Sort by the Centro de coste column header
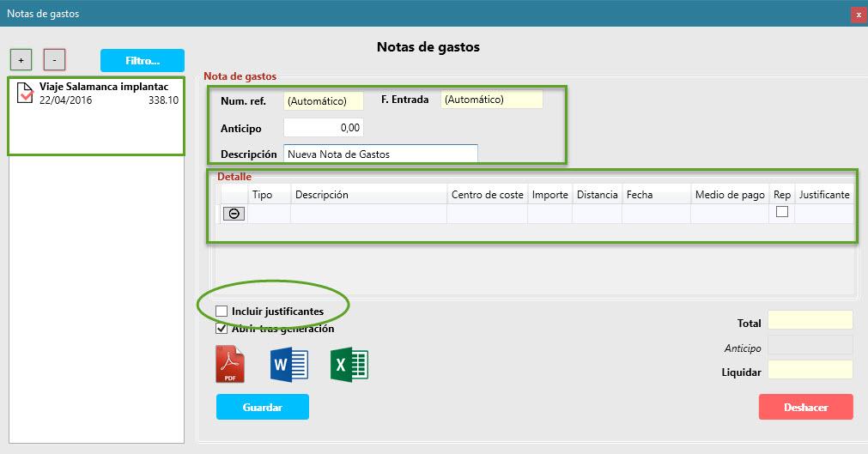The height and width of the screenshot is (454, 868). (x=487, y=194)
